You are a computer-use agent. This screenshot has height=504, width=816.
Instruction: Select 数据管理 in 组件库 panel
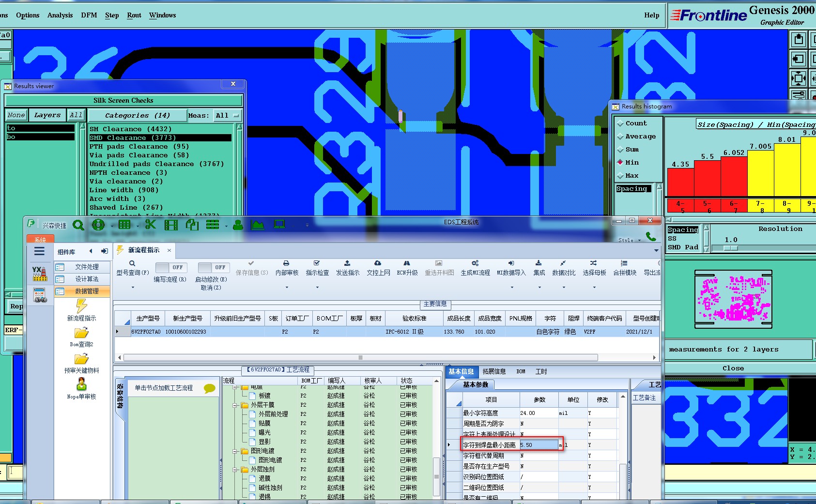pos(82,291)
